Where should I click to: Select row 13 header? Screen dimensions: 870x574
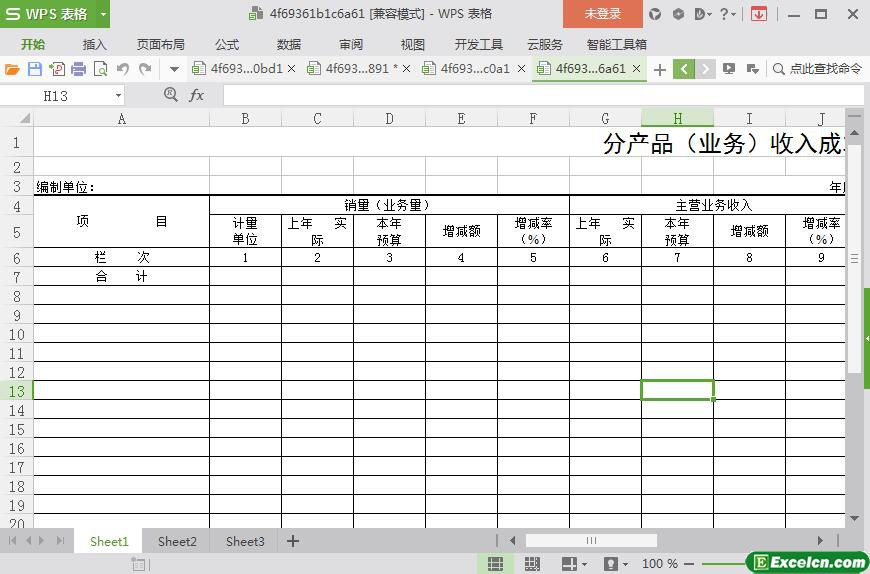(17, 391)
